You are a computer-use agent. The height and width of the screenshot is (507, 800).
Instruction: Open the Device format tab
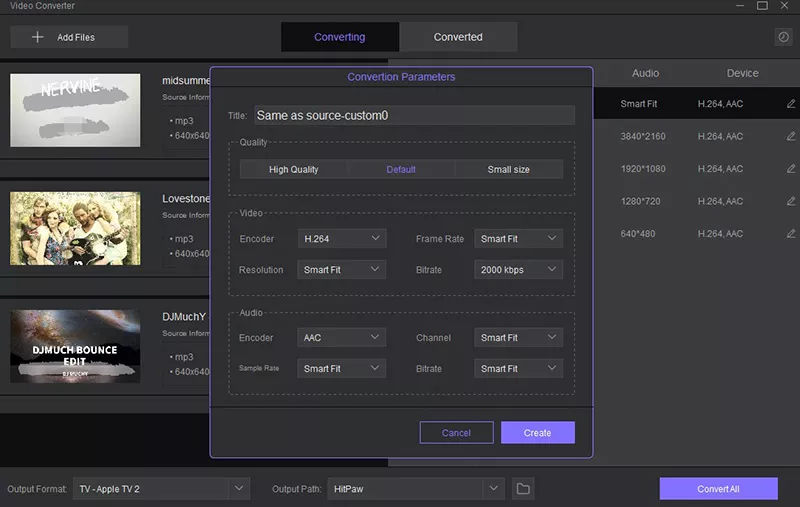pos(742,73)
